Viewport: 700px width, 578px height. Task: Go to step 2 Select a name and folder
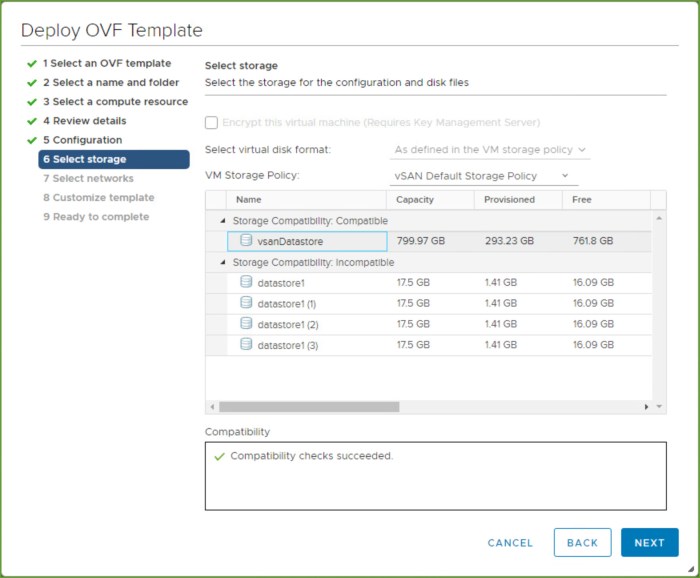tap(110, 83)
